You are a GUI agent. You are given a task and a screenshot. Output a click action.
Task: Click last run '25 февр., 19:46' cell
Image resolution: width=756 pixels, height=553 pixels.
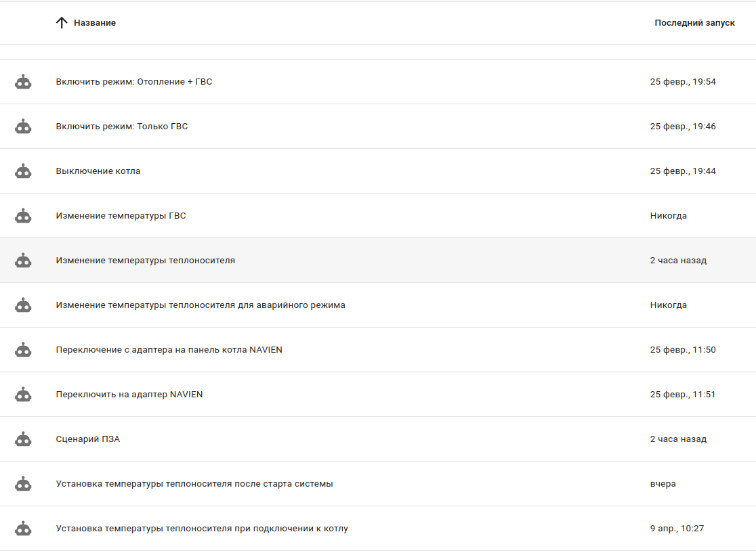pos(683,127)
